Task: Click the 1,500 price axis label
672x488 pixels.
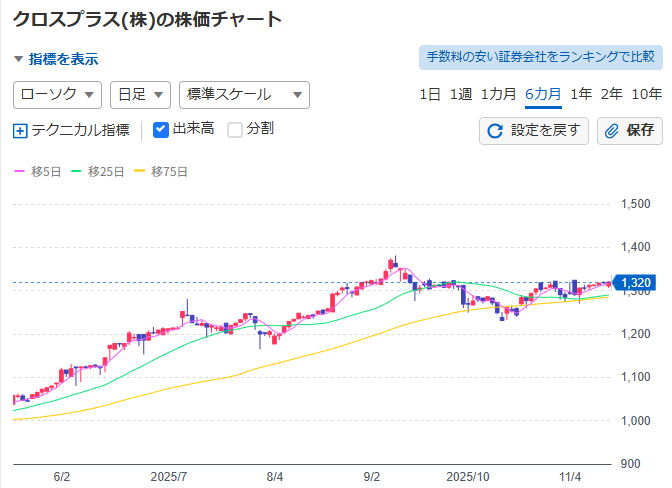Action: click(x=636, y=204)
